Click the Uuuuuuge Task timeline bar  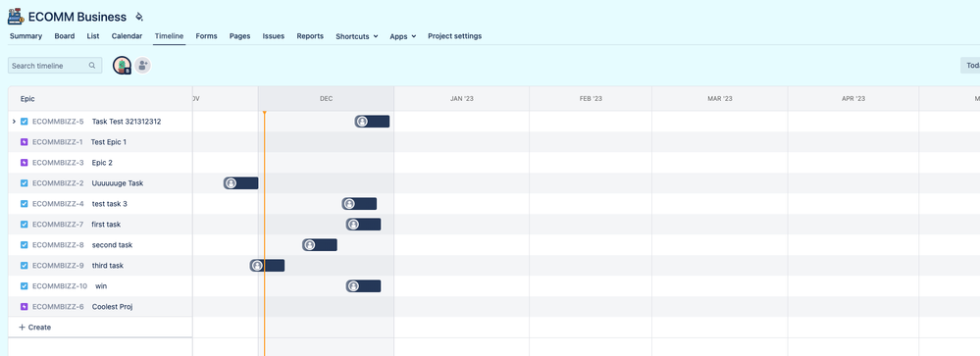point(240,183)
